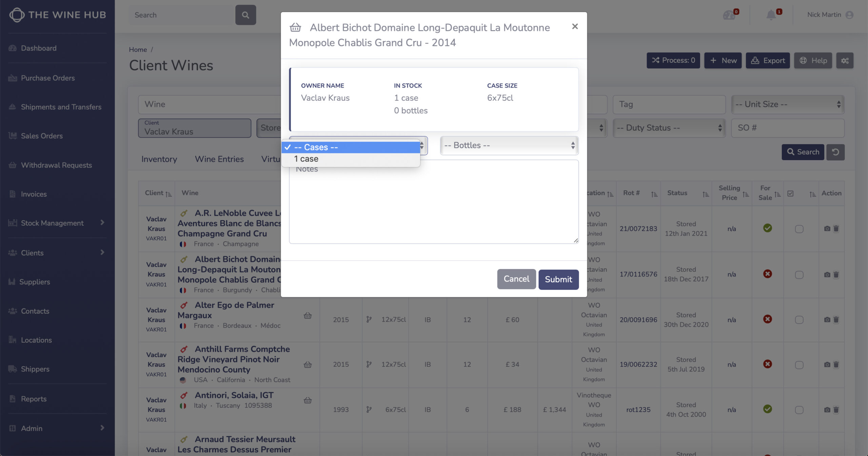Screen dimensions: 868x456
Task: Tick checkbox in rot 19/0062232 row
Action: (x=799, y=365)
